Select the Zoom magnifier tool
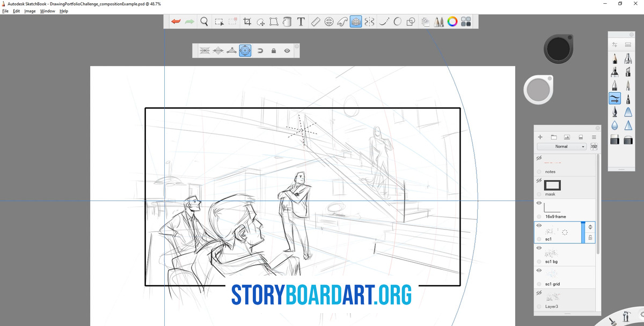 pos(204,21)
